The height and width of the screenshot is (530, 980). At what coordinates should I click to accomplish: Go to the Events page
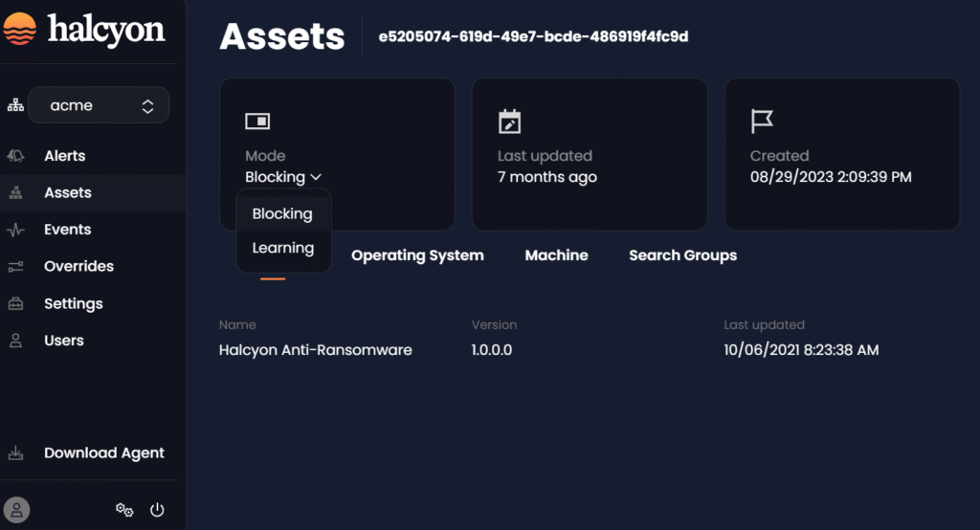(68, 230)
